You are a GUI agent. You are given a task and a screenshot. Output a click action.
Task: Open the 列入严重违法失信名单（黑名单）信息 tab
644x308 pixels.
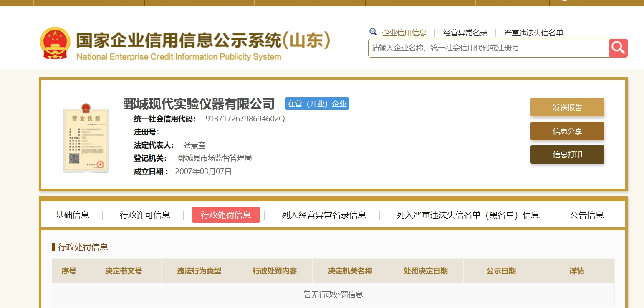coord(468,215)
